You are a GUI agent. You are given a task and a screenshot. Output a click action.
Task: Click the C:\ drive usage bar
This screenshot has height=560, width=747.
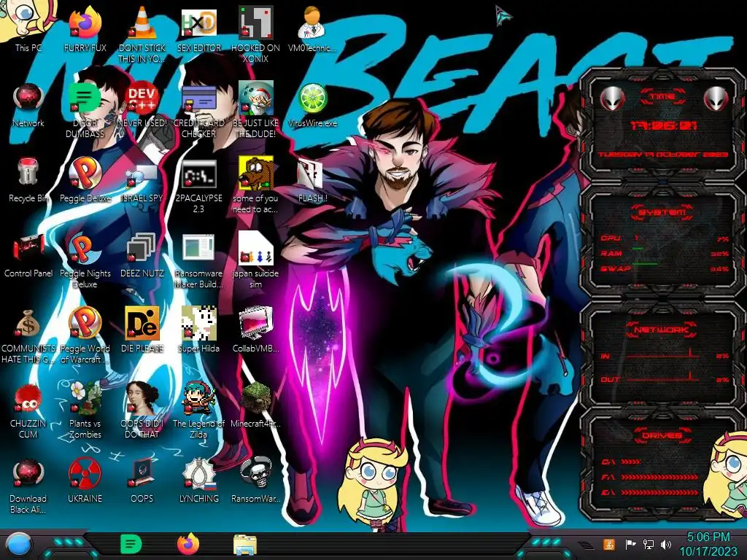point(631,462)
